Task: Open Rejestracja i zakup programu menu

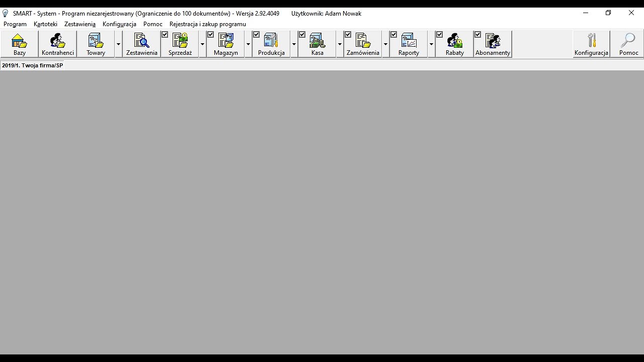Action: click(x=208, y=24)
